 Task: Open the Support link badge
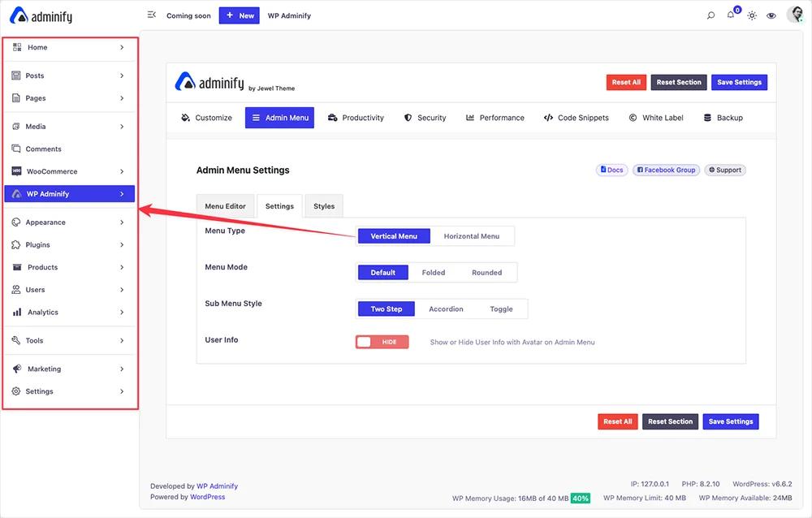coord(725,170)
